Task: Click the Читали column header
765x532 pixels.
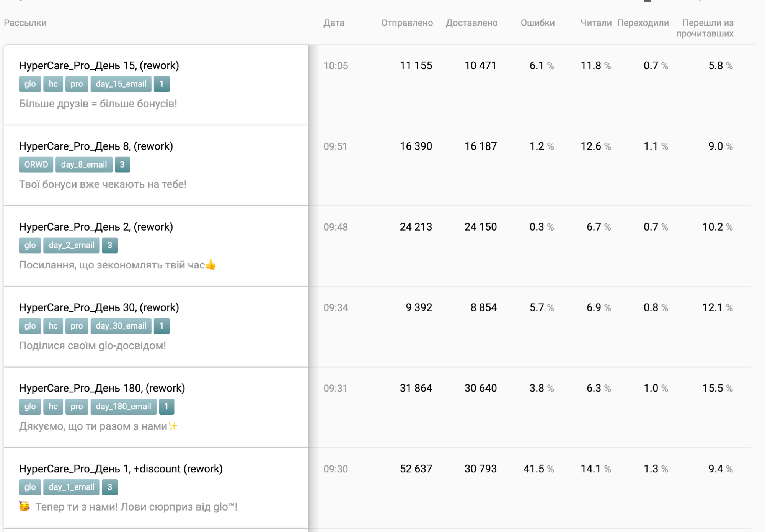Action: 596,23
